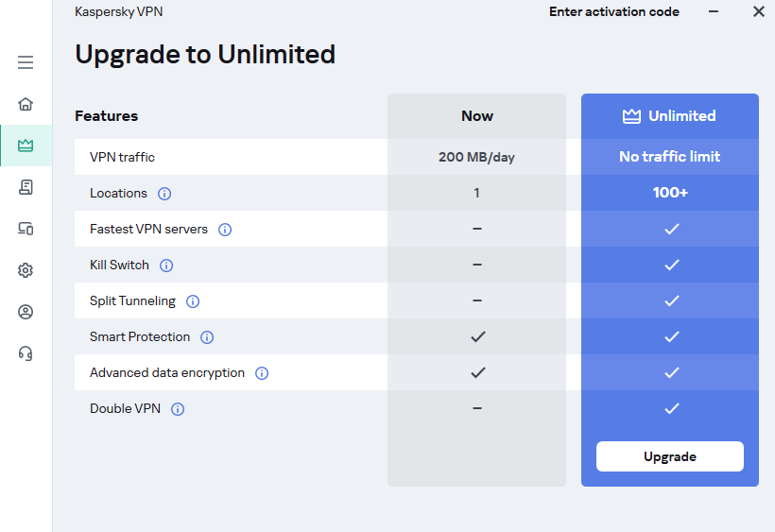Select the crown subscription sidebar icon

26,146
